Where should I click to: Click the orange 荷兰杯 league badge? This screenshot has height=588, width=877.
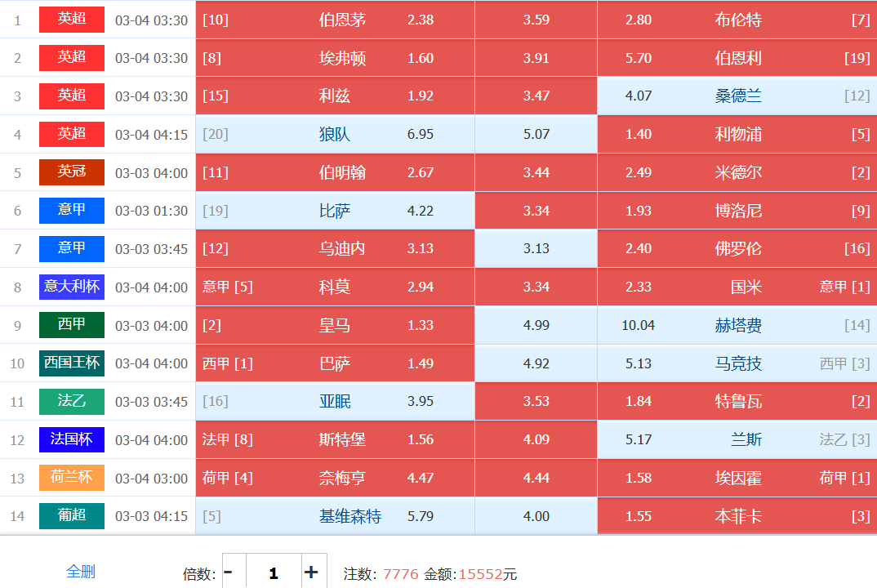coord(72,478)
